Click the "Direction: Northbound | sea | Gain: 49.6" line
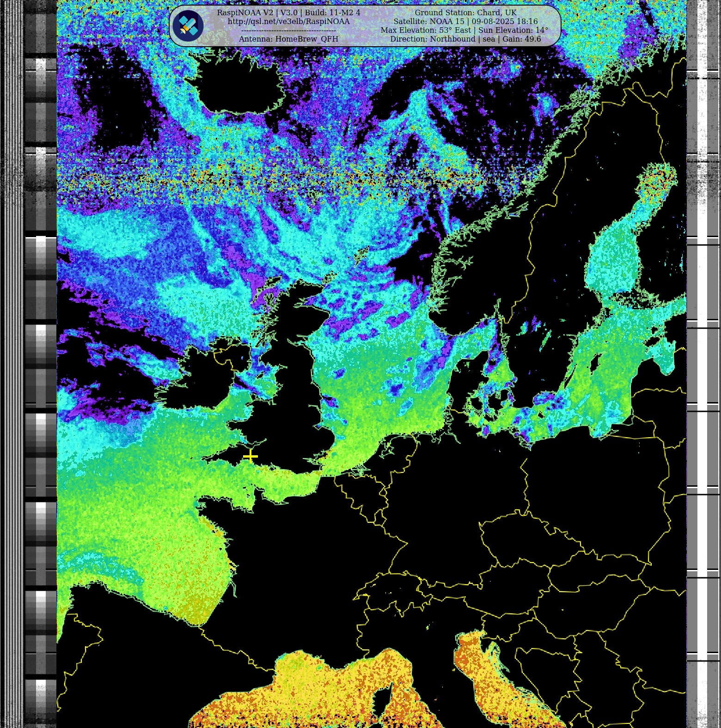721x728 pixels. tap(465, 39)
